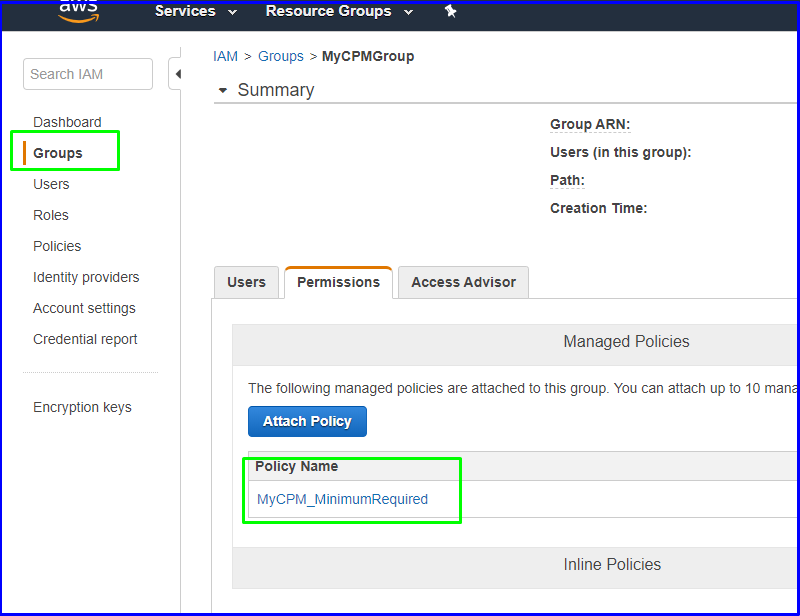The image size is (800, 616).
Task: Click the Creation Time label
Action: click(x=598, y=208)
